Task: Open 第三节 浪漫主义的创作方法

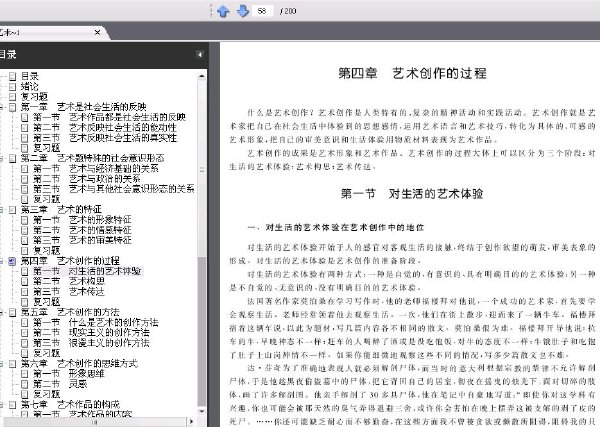Action: 91,343
